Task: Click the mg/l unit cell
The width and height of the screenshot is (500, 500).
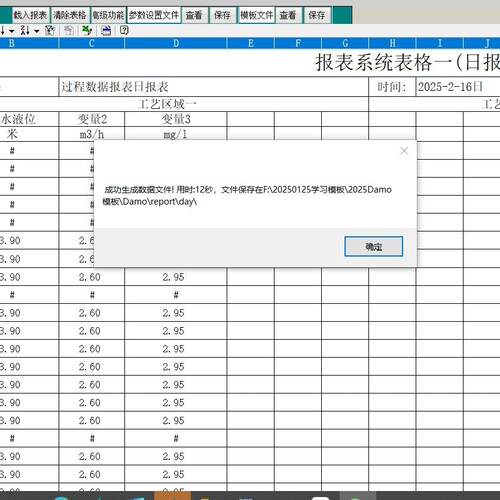Action: coord(176,134)
